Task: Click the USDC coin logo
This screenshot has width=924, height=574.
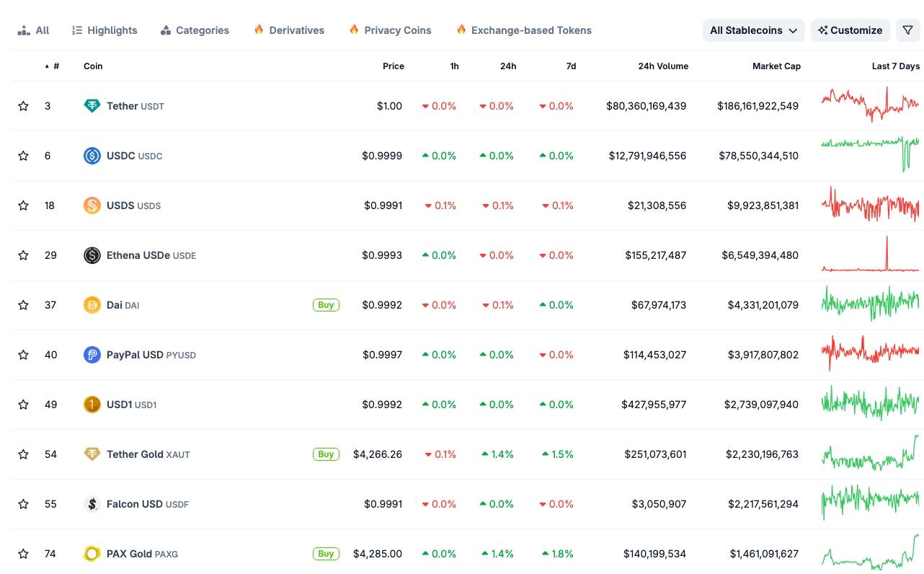Action: tap(92, 155)
